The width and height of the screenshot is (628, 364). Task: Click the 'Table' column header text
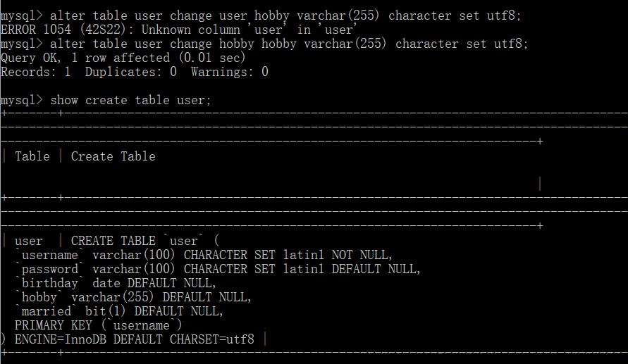point(32,156)
